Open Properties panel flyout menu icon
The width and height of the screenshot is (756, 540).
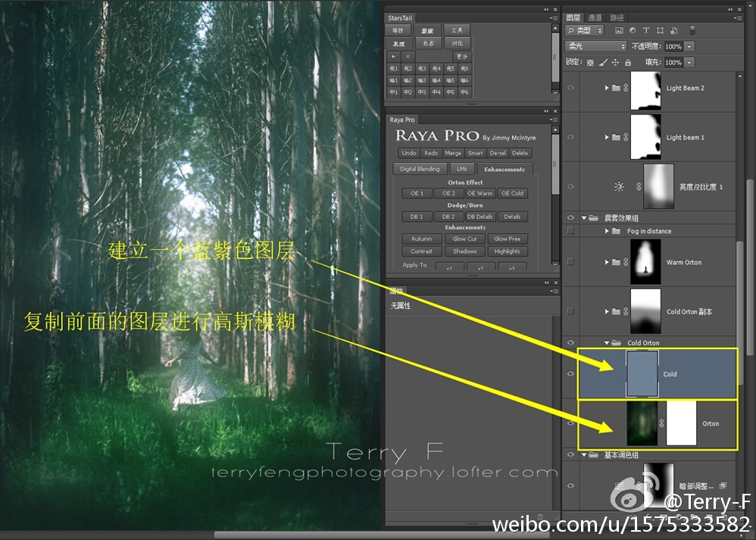(553, 292)
